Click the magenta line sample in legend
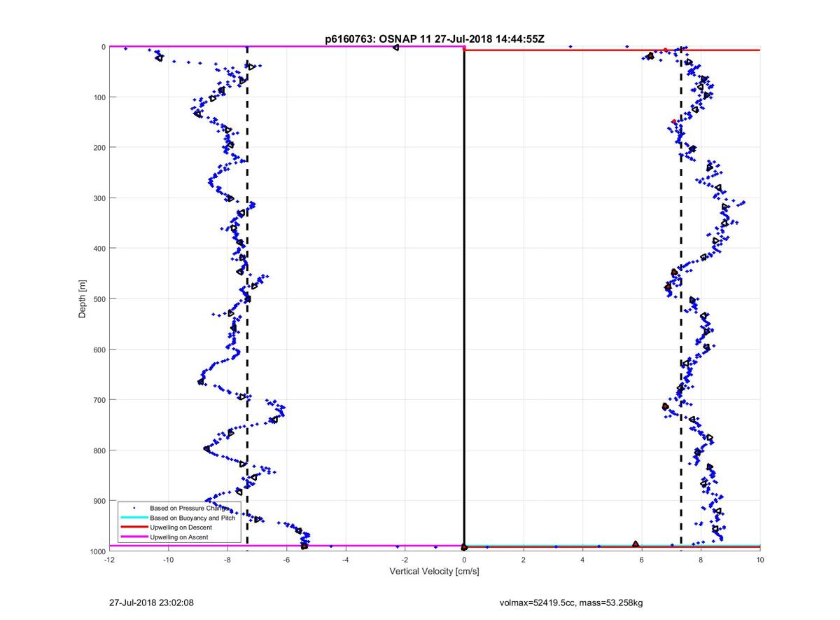Image resolution: width=840 pixels, height=620 pixels. (x=134, y=537)
